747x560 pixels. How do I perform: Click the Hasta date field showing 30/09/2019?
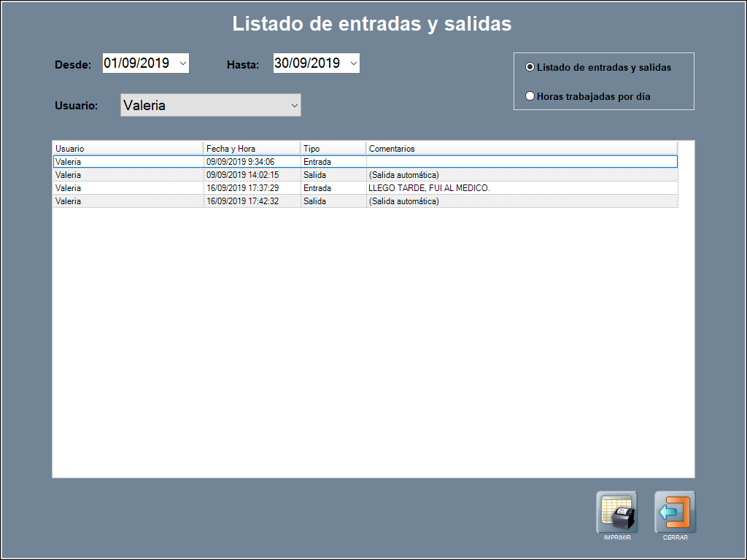307,63
